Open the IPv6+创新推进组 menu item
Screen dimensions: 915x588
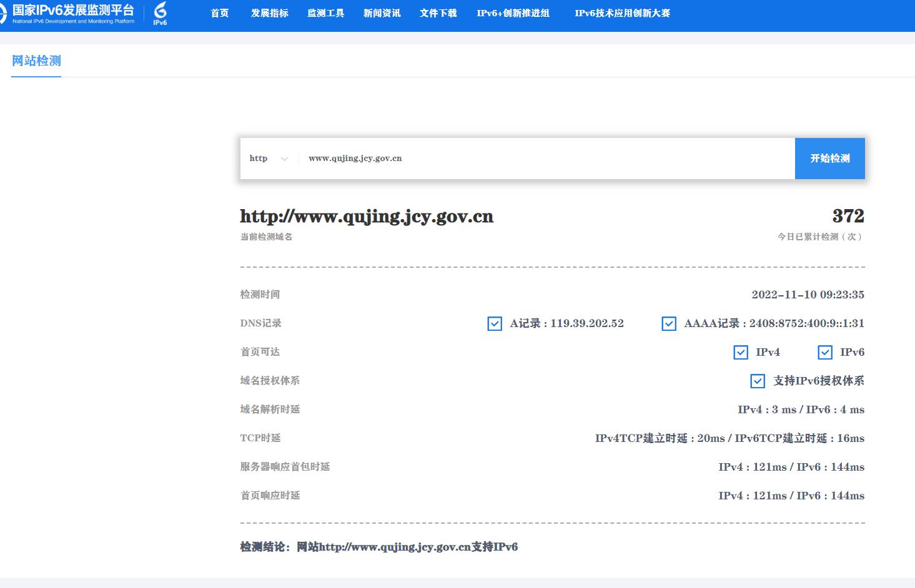pyautogui.click(x=513, y=13)
